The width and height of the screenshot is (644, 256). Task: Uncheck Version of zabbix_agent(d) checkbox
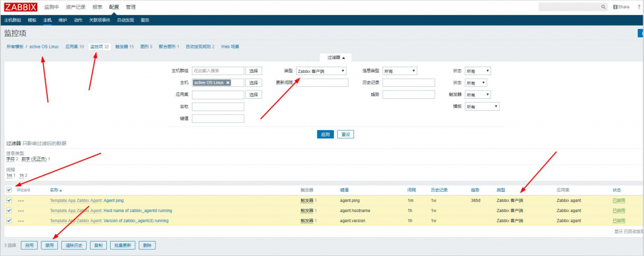point(9,221)
